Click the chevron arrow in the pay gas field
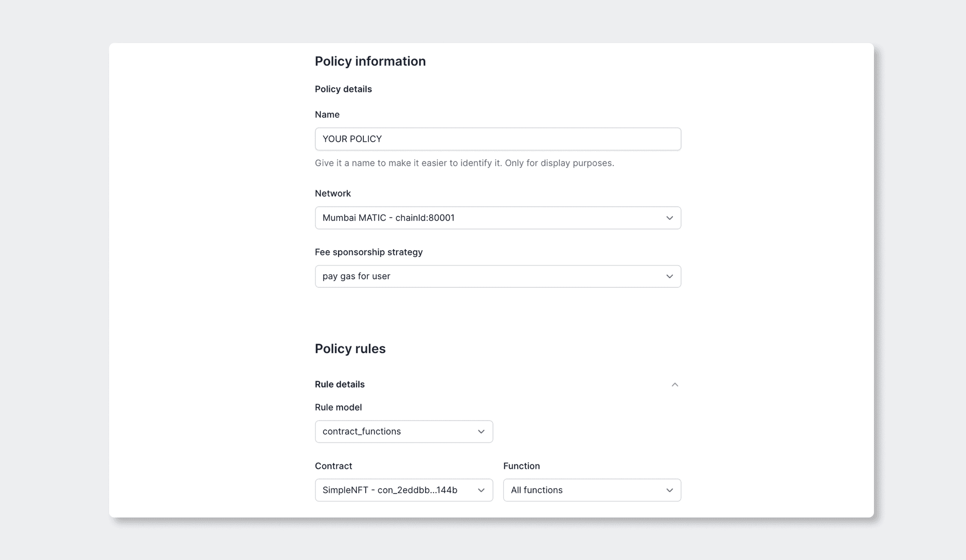The width and height of the screenshot is (966, 560). point(669,276)
